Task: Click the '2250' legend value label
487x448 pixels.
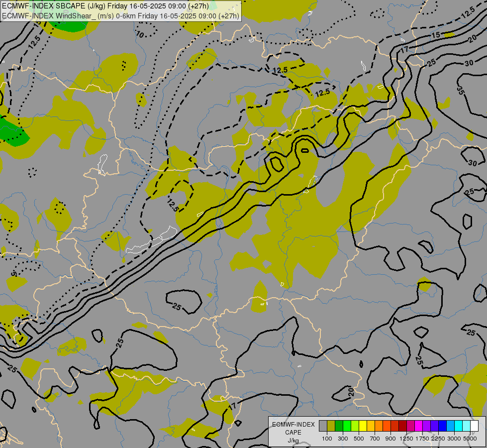Action: click(x=438, y=439)
